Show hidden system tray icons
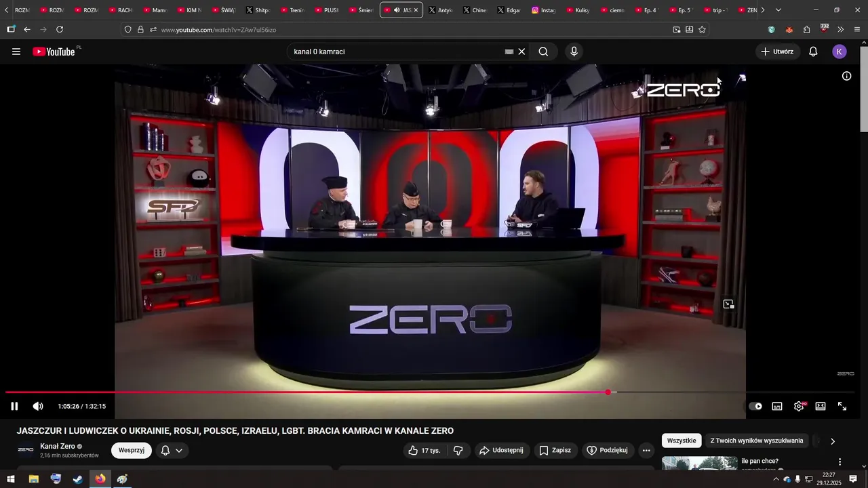This screenshot has width=868, height=488. pos(776,479)
